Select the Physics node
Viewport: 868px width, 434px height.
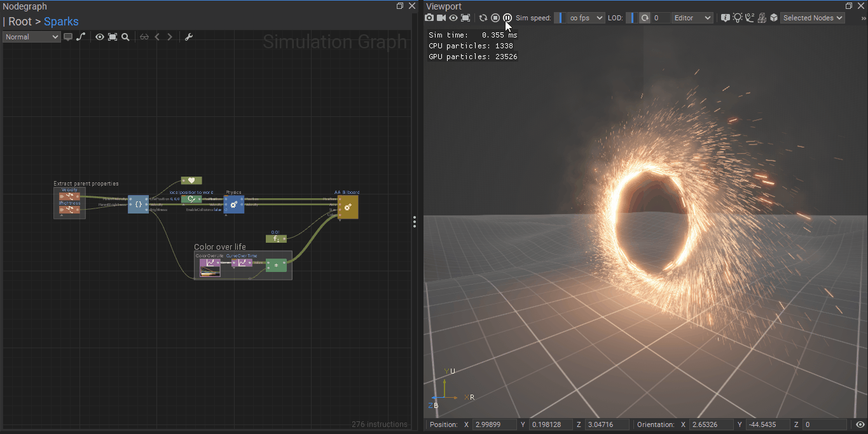(233, 204)
